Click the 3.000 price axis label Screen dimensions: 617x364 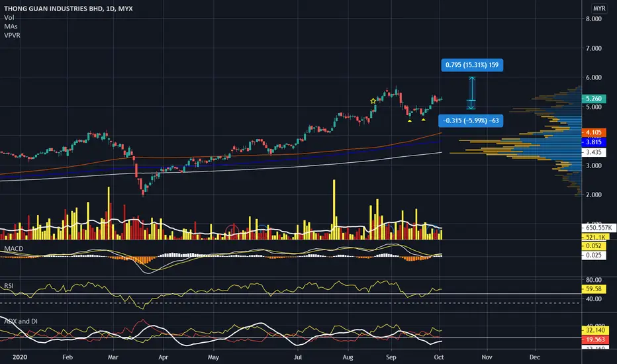tap(594, 165)
